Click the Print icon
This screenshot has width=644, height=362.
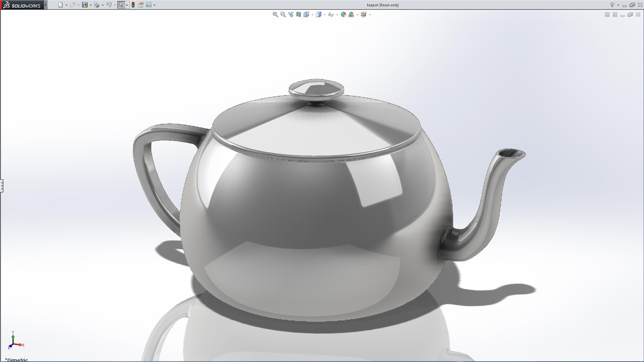[x=97, y=5]
